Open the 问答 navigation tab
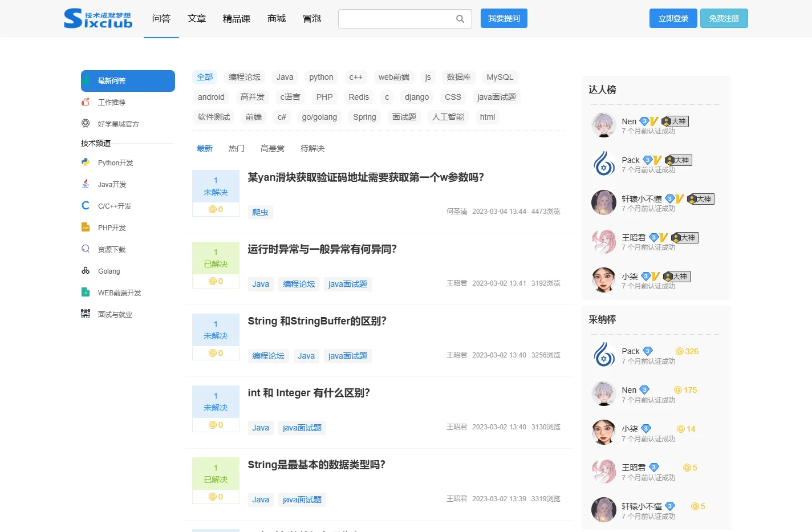The height and width of the screenshot is (532, 812). [x=161, y=19]
